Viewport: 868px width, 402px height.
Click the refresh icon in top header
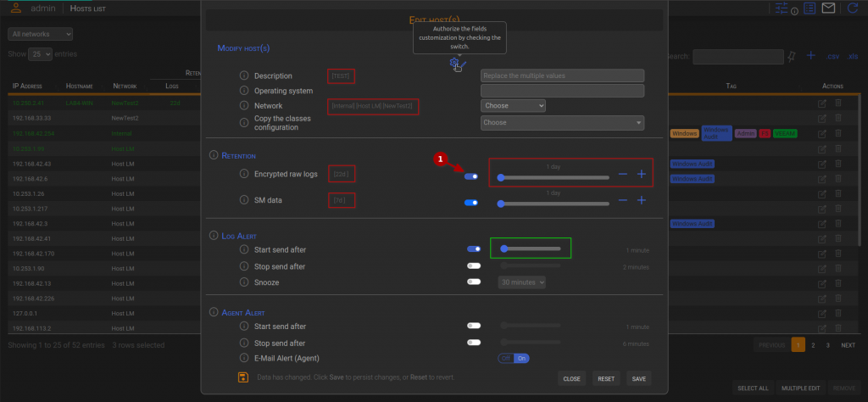(x=853, y=8)
